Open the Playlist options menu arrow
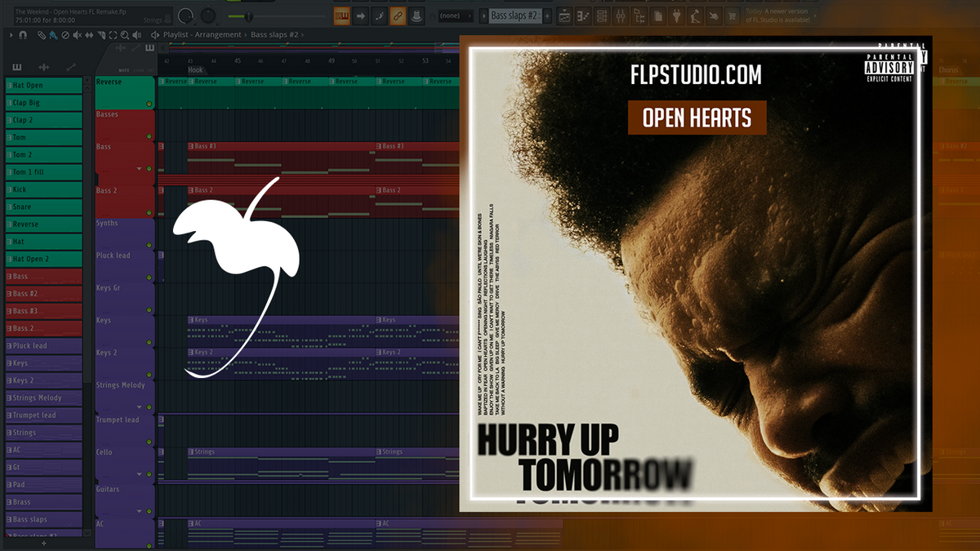The width and height of the screenshot is (980, 551). [11, 35]
